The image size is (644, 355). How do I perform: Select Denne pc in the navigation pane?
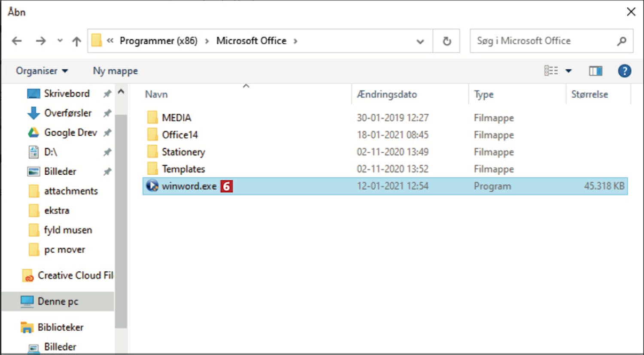pyautogui.click(x=58, y=301)
